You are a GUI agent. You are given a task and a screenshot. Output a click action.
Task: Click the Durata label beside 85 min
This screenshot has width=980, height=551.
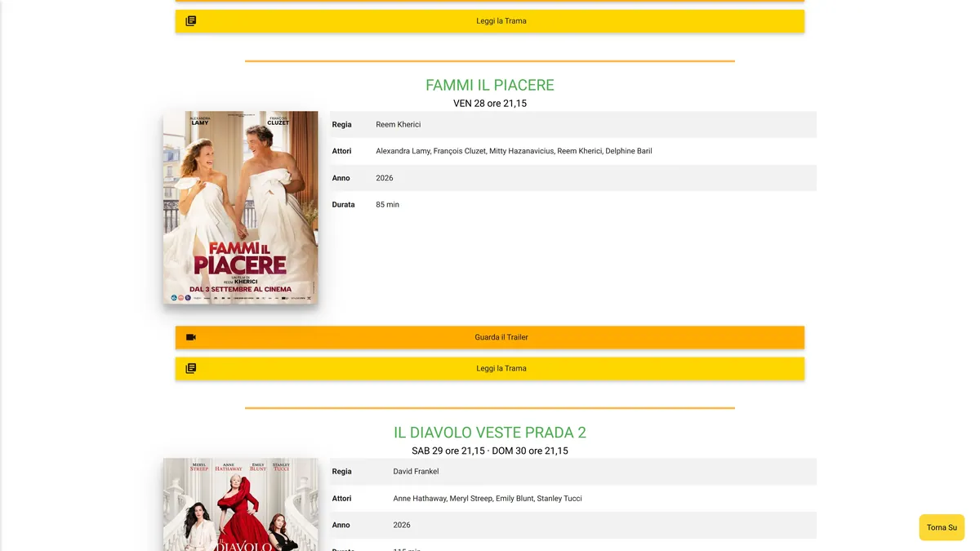[x=344, y=205]
